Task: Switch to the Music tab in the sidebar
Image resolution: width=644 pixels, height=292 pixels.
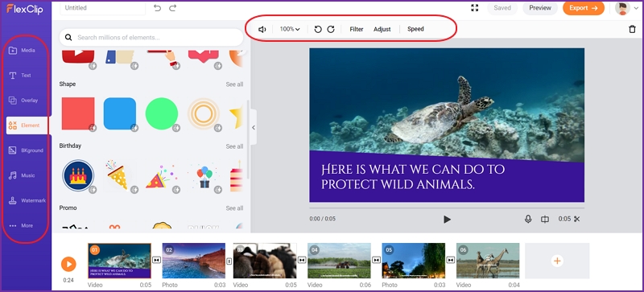Action: point(27,175)
